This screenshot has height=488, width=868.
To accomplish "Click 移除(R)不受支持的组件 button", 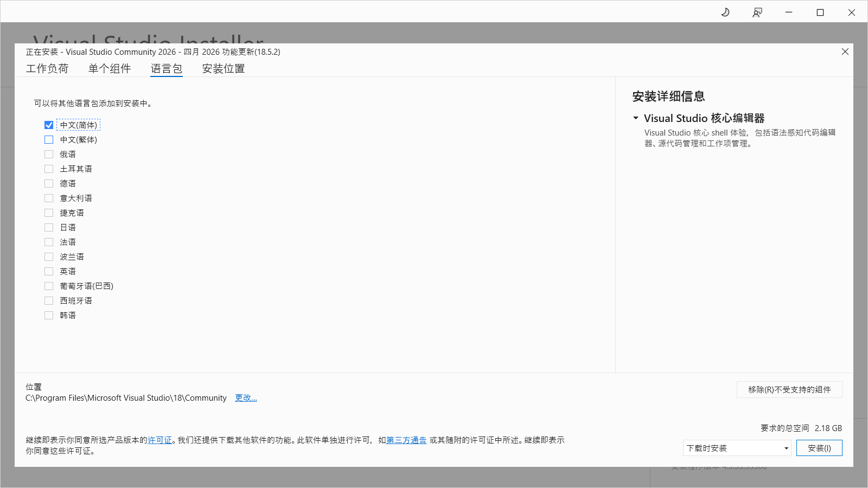I will tap(789, 389).
